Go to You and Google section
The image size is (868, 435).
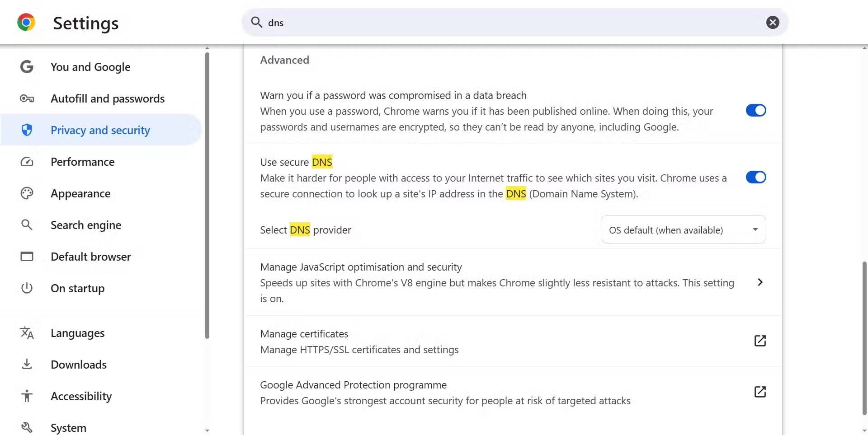point(90,66)
